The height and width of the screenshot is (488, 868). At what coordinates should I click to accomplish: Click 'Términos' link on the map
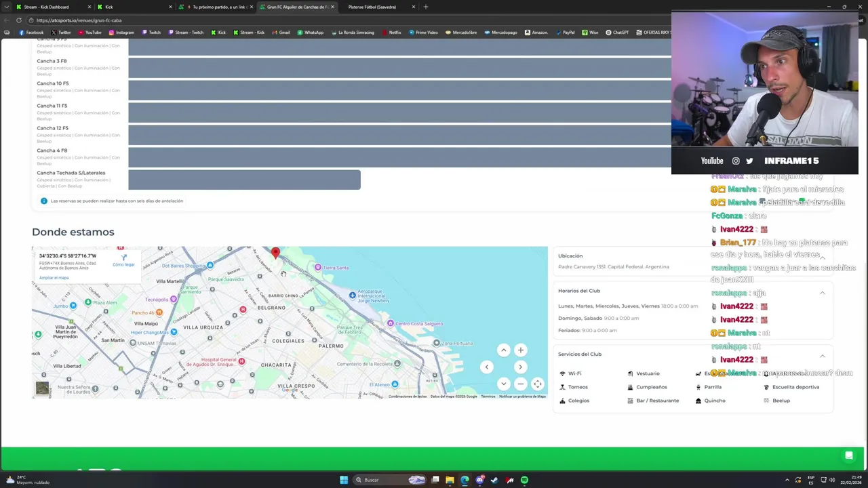tap(488, 396)
